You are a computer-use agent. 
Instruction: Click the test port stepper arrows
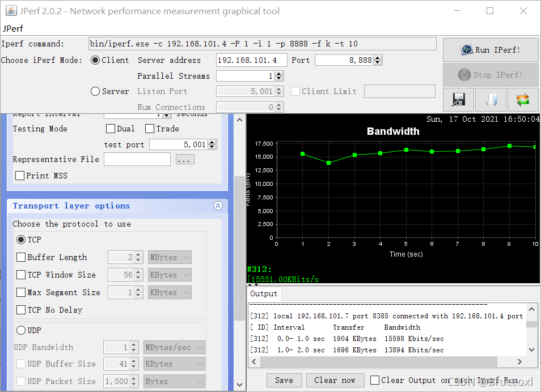[212, 144]
